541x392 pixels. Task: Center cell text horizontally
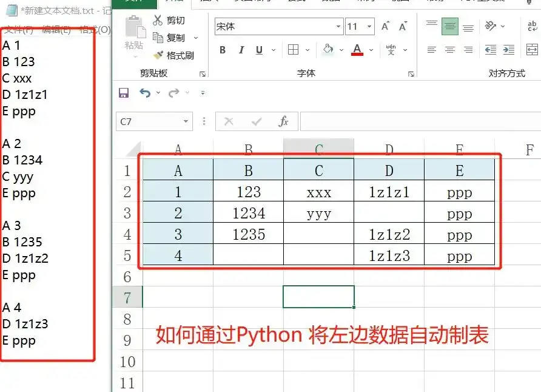point(450,50)
